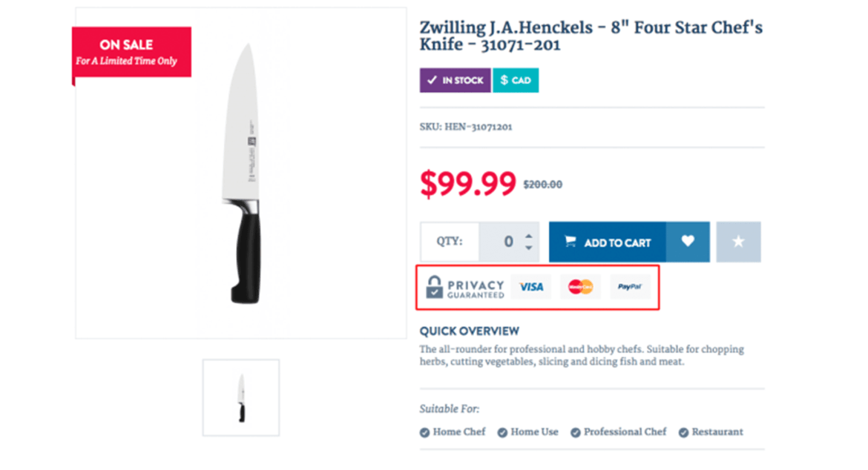Image resolution: width=868 pixels, height=470 pixels.
Task: Decrease quantity with the down arrow
Action: click(x=528, y=248)
